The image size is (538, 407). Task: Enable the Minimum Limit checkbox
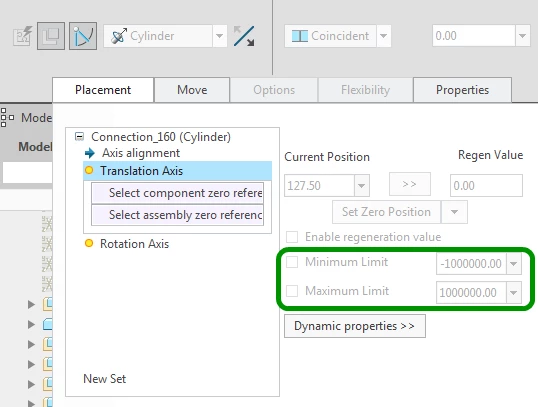[292, 262]
